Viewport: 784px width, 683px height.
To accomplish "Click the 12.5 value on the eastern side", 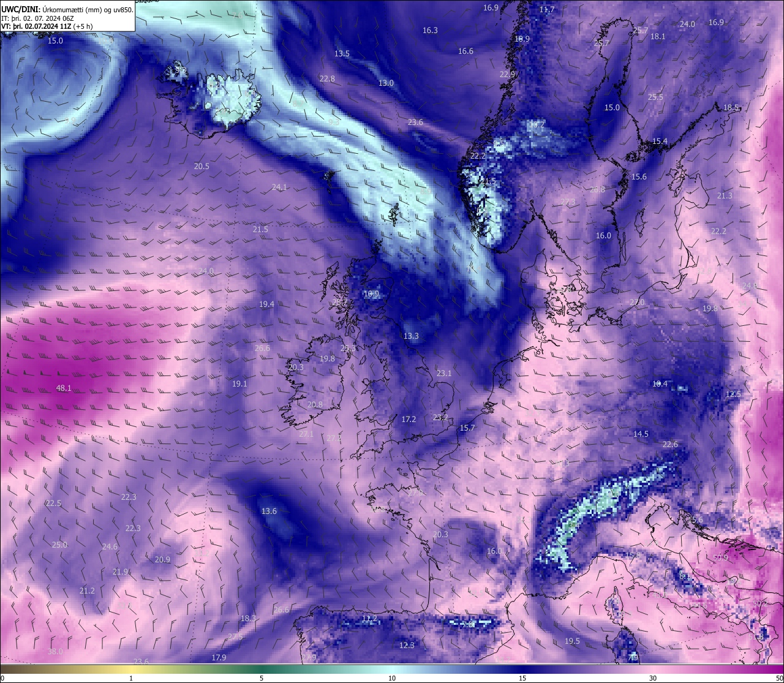I will click(733, 394).
